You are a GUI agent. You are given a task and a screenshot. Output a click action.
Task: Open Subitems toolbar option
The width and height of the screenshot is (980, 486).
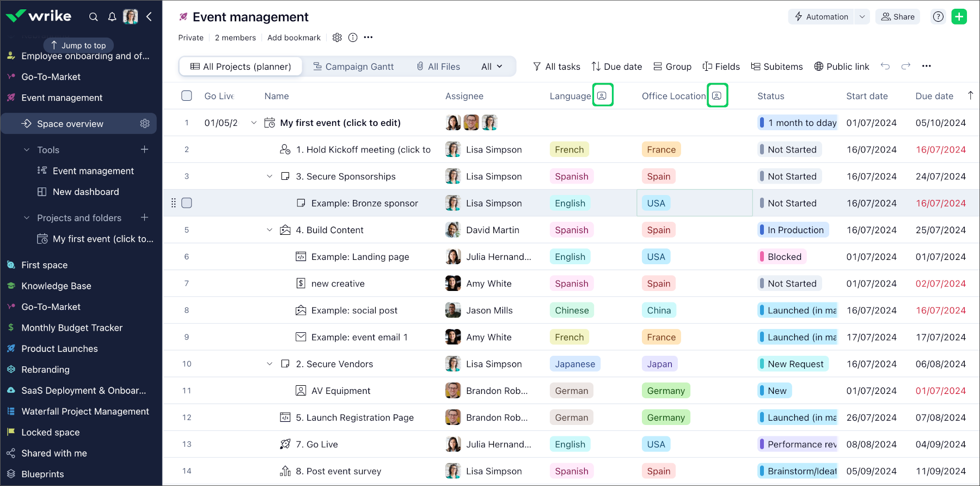coord(777,66)
